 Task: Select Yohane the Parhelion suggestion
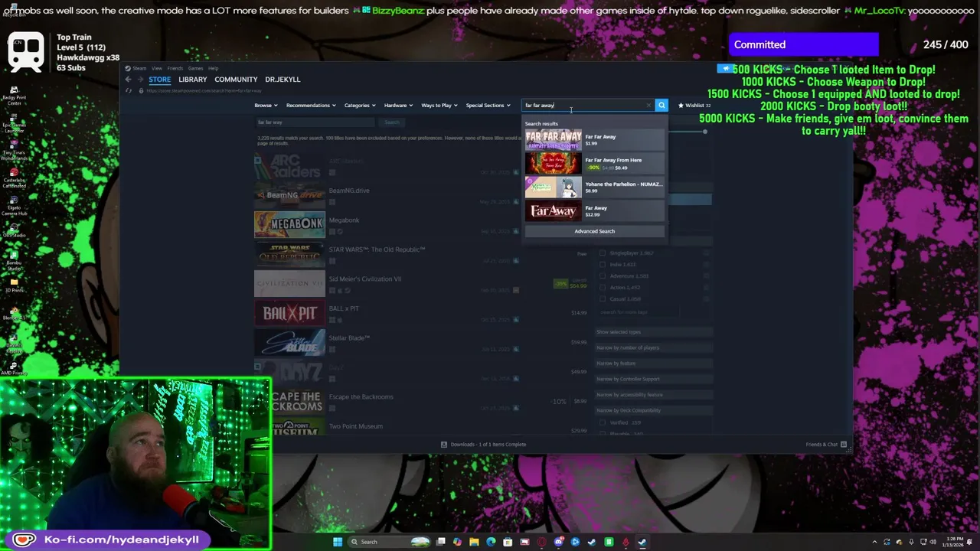pos(595,187)
